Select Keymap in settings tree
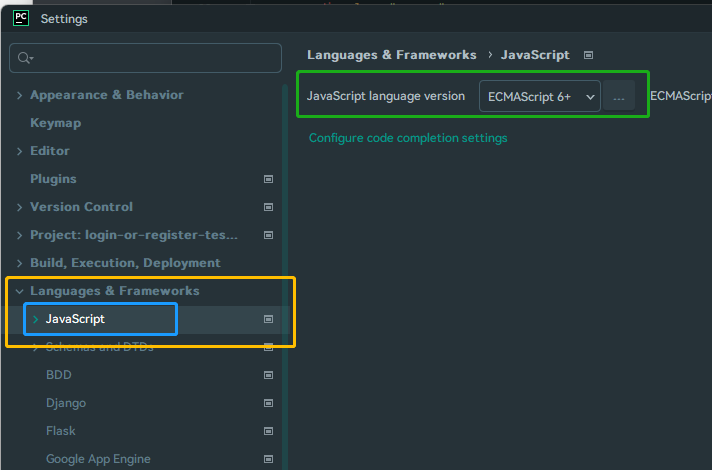The width and height of the screenshot is (712, 470). click(x=55, y=123)
